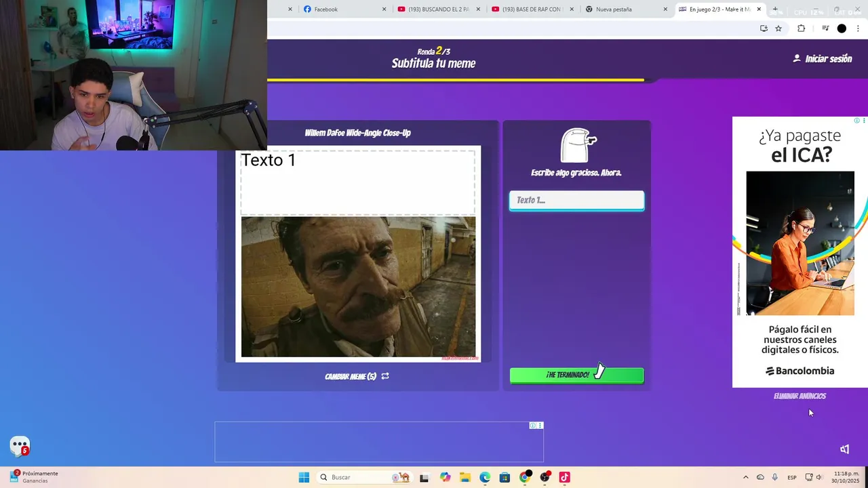The image size is (868, 488).
Task: Click the swap arrows icon next to Cambiar meme
Action: 385,376
